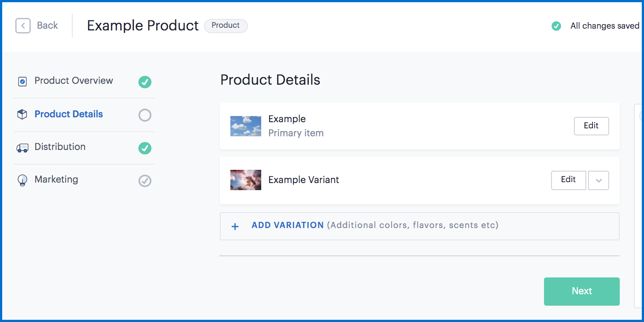644x322 pixels.
Task: Expand the Example Variant dropdown arrow
Action: (598, 180)
